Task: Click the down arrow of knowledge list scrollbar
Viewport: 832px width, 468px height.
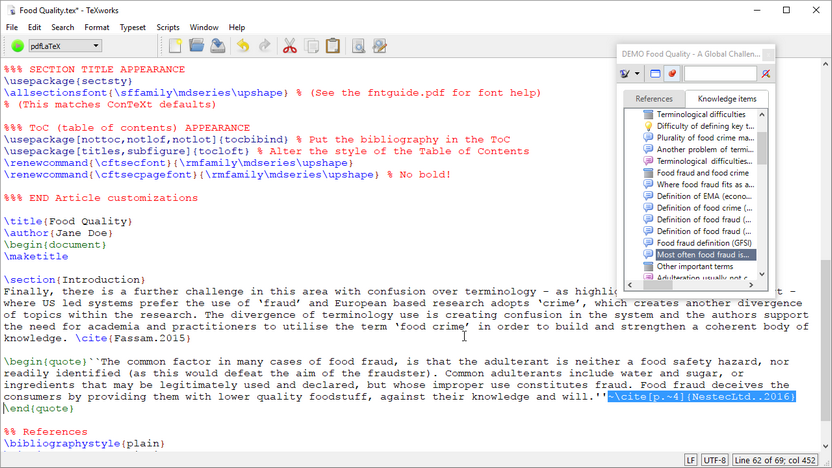Action: click(x=762, y=274)
